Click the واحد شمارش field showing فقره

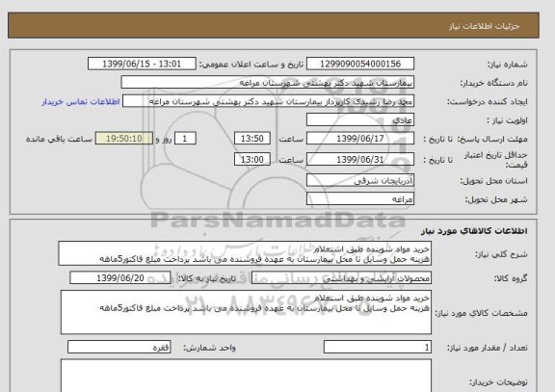[x=119, y=347]
